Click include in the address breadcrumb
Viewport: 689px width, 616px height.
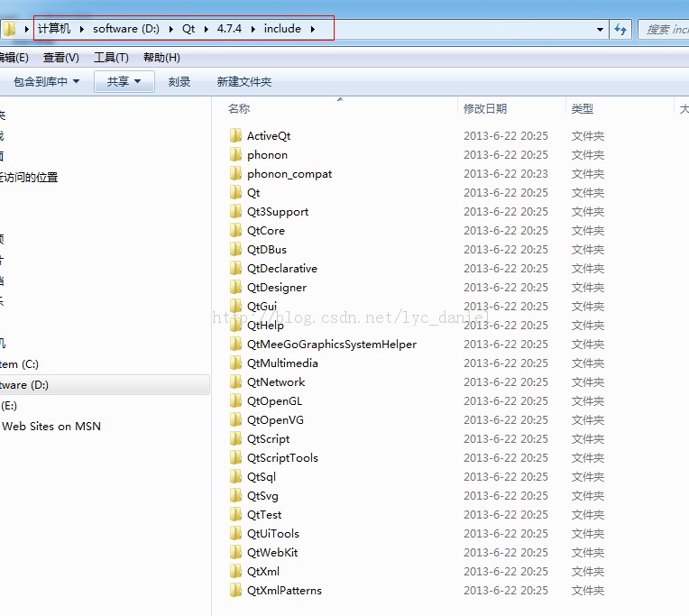[x=282, y=29]
